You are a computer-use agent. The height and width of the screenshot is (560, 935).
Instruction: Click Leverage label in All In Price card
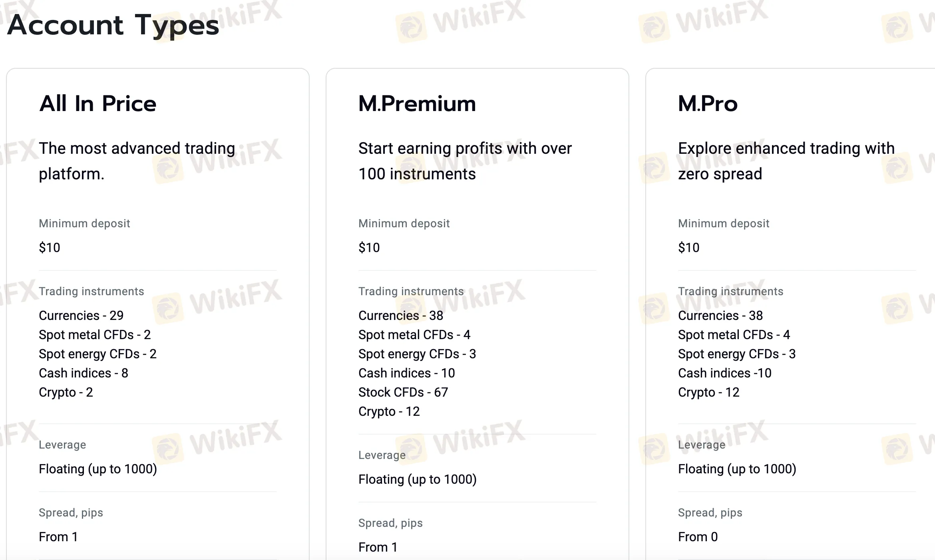[x=62, y=445]
